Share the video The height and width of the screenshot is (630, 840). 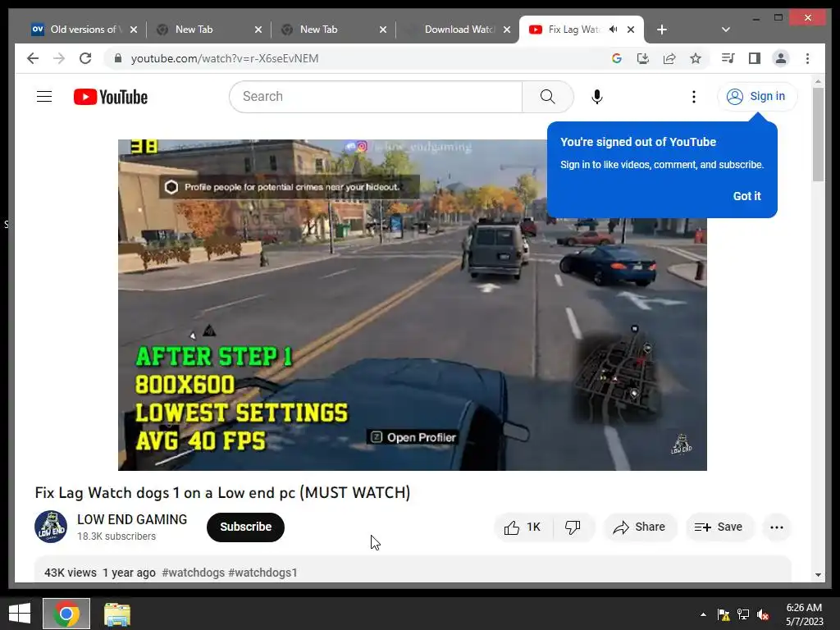(x=640, y=527)
